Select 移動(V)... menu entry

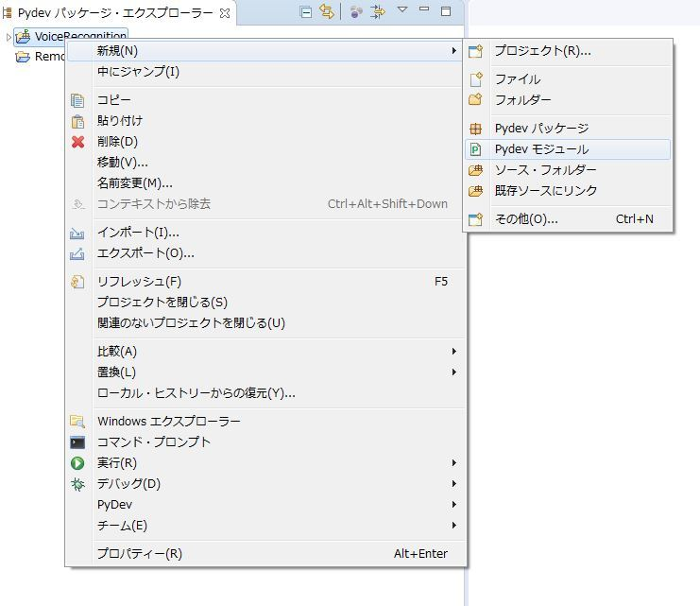click(x=265, y=163)
